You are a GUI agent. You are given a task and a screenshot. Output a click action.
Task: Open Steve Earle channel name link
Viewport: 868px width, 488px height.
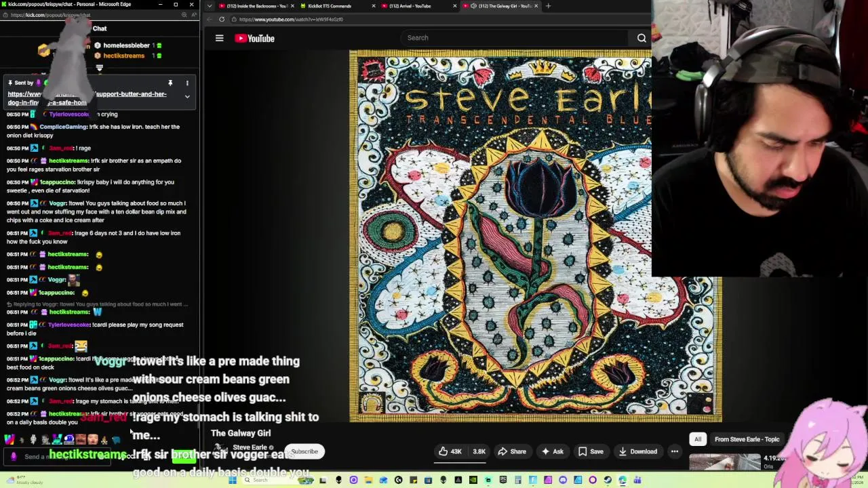(250, 447)
